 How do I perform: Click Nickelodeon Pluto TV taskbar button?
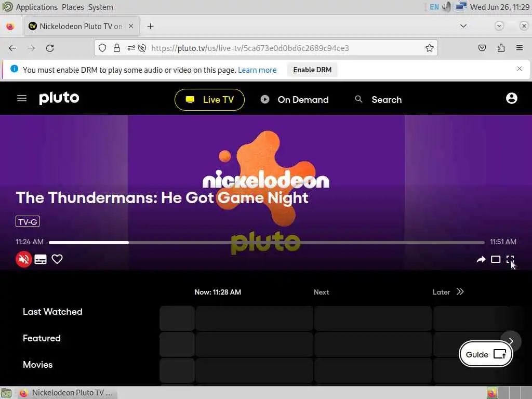tap(66, 393)
